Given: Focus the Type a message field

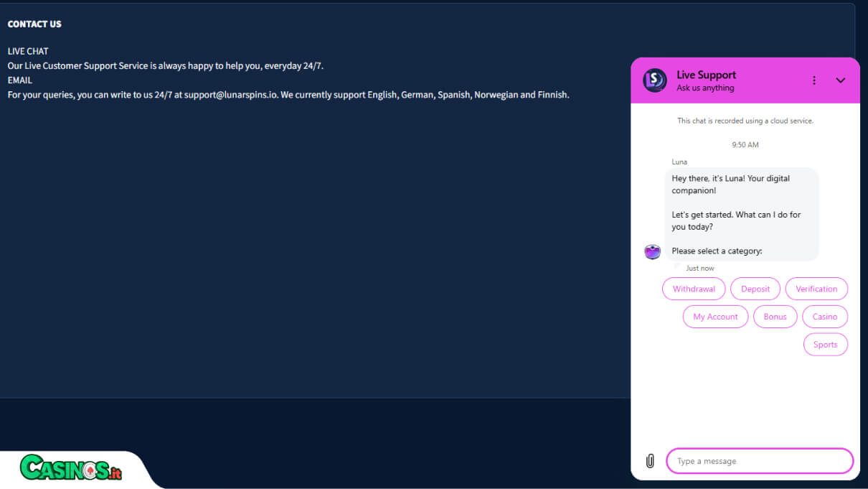Looking at the screenshot, I should 760,461.
